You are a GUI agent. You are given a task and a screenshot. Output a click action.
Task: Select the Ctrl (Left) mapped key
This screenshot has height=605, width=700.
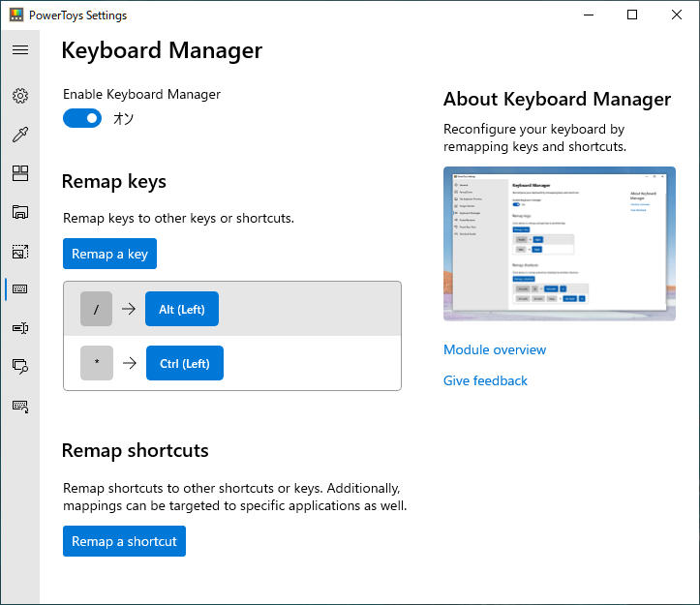pos(185,363)
